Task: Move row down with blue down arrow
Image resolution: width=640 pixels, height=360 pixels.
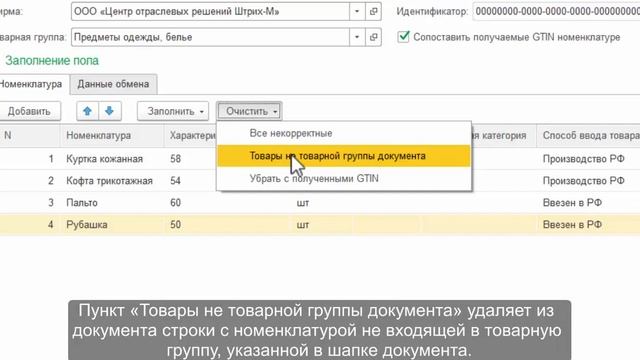Action: (109, 111)
